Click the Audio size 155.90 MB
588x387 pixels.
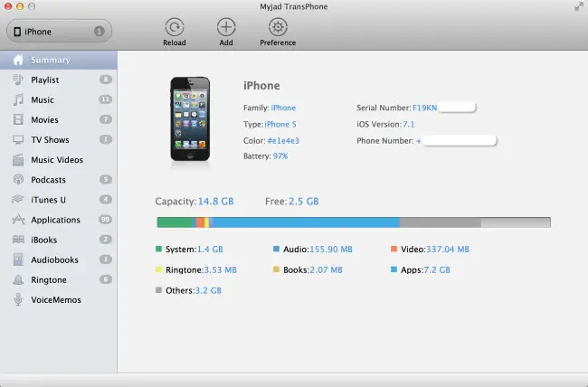coord(331,250)
